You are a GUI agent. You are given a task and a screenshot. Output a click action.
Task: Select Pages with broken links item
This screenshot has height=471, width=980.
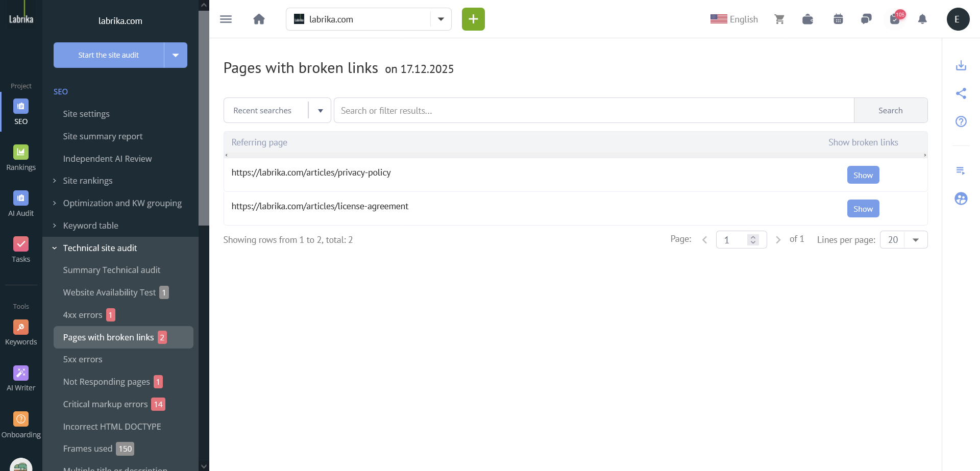123,337
